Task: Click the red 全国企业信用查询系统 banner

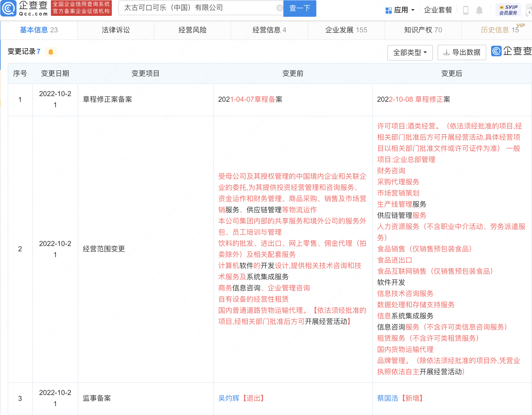Action: [81, 8]
